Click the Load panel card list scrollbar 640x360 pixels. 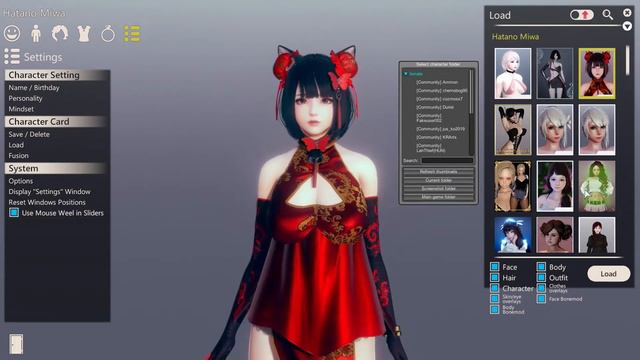click(627, 60)
